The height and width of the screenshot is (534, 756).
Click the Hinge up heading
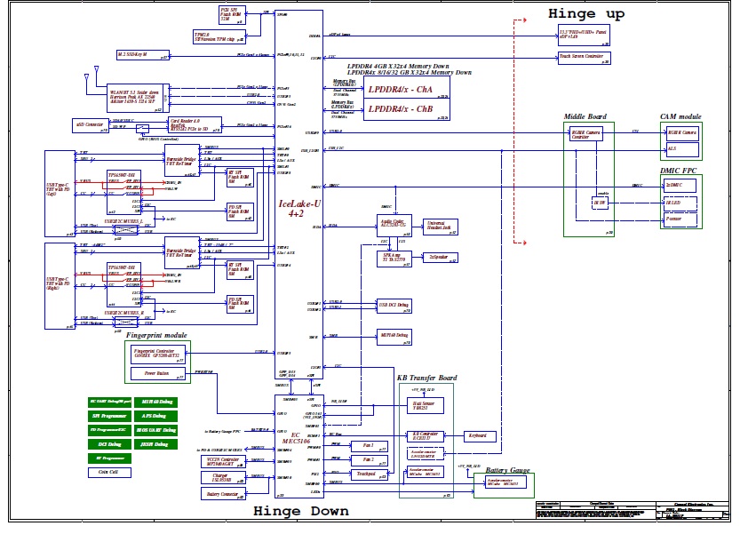[x=585, y=14]
